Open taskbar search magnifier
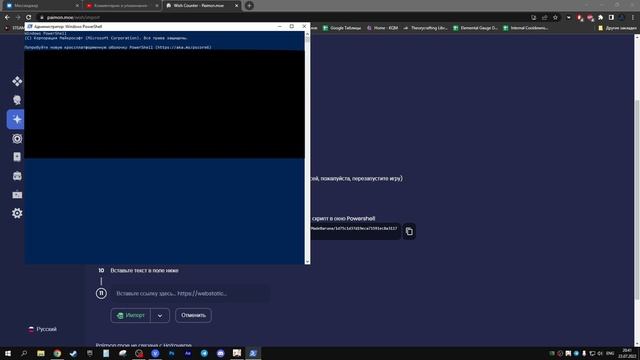Viewport: 640px width, 360px height. [24, 353]
